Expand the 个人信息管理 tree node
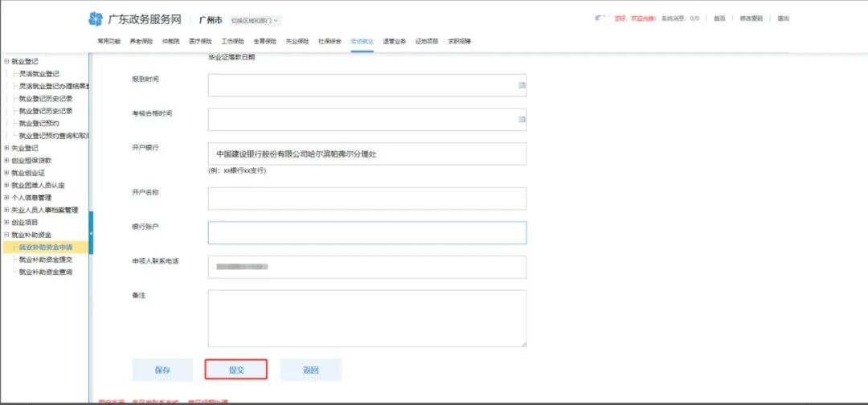This screenshot has height=405, width=868. 6,198
